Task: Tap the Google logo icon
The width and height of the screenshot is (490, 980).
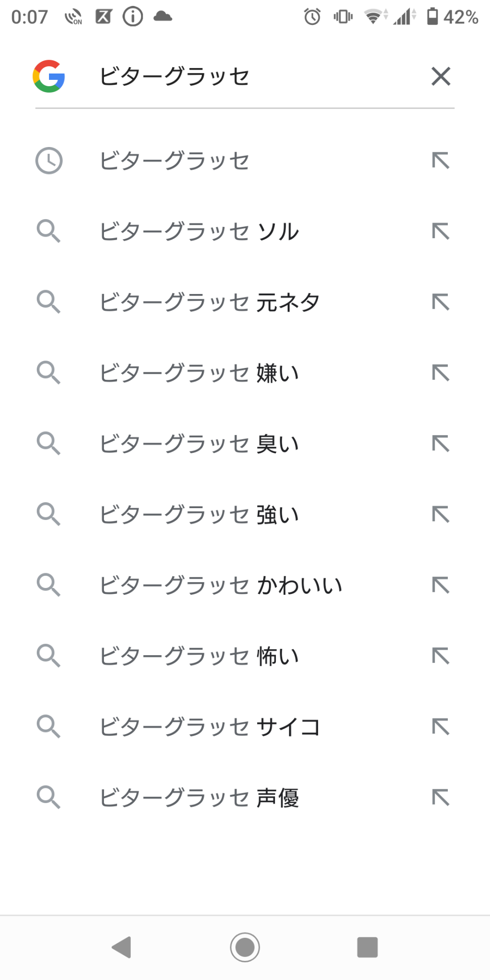Action: click(x=49, y=76)
